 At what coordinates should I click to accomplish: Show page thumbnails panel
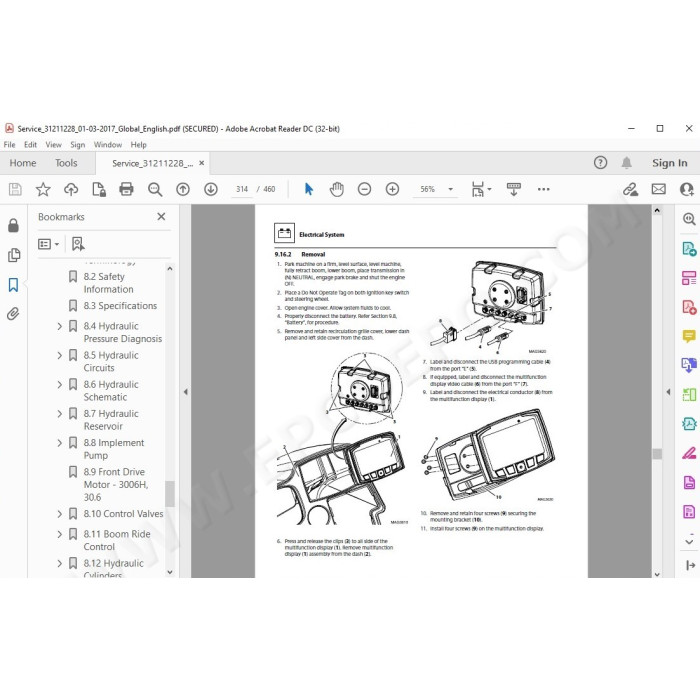pyautogui.click(x=13, y=255)
